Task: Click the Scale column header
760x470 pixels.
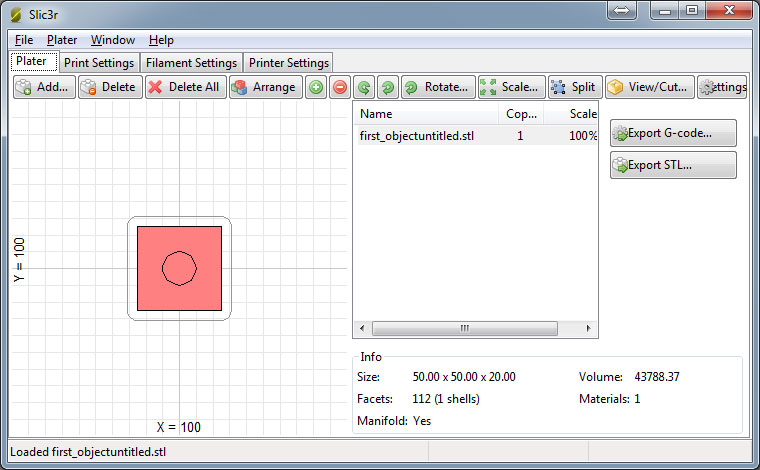Action: (571, 114)
